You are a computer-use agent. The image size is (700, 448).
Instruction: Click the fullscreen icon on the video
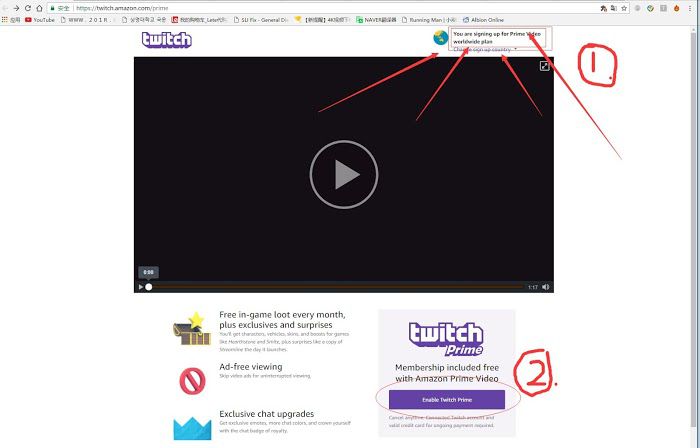(x=544, y=66)
